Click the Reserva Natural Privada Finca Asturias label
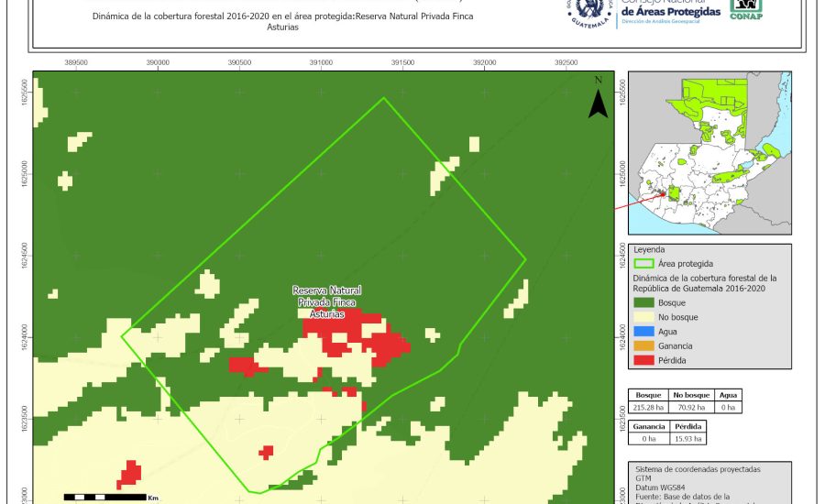 pyautogui.click(x=324, y=301)
